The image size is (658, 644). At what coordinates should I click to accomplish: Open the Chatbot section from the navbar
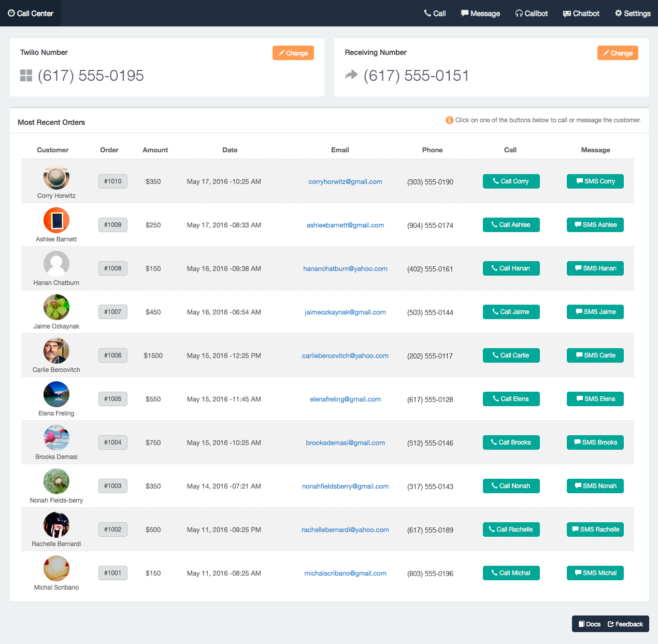(x=581, y=13)
